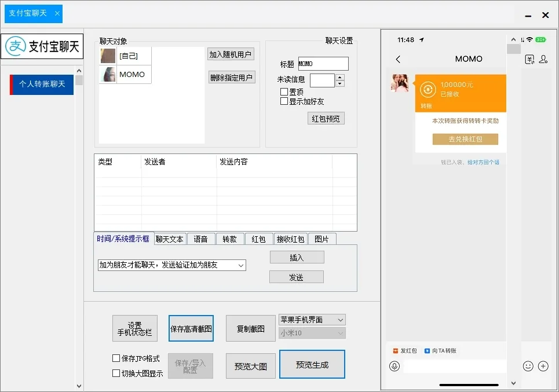Switch to the 转款 tab
559x392 pixels.
click(x=230, y=239)
